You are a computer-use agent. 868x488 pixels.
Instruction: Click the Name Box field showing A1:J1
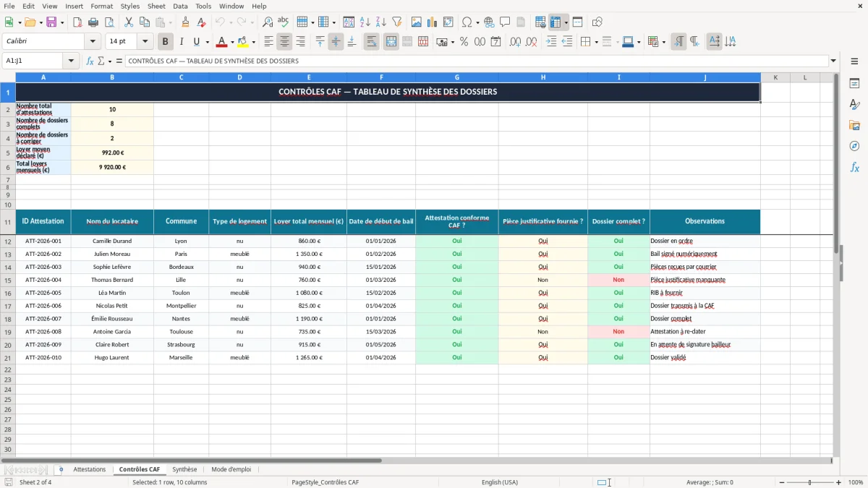[33, 61]
